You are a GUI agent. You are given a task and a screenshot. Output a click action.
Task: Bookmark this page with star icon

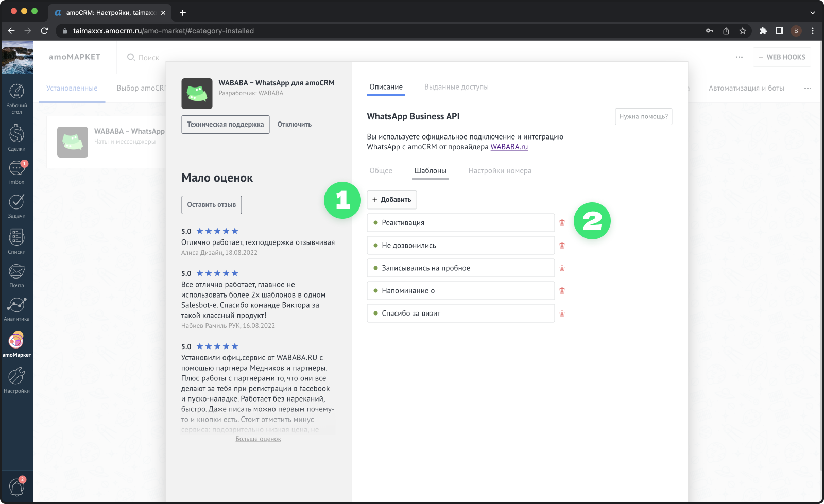[x=743, y=31]
